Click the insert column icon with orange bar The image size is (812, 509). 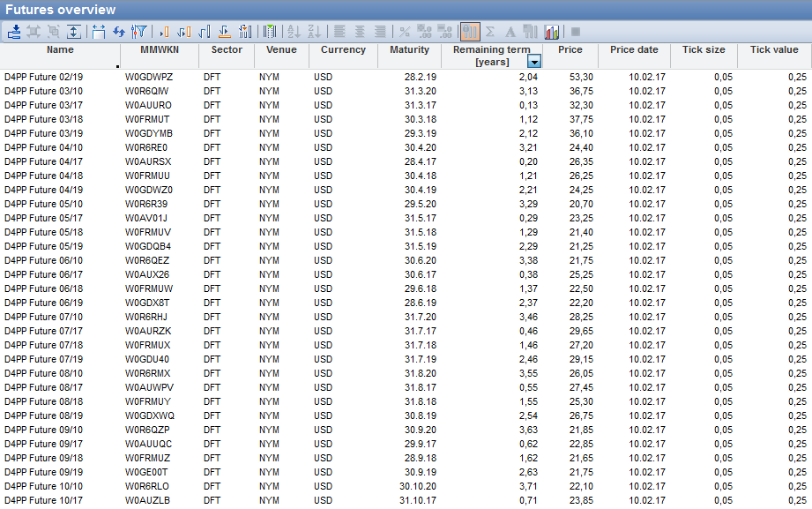pyautogui.click(x=164, y=32)
